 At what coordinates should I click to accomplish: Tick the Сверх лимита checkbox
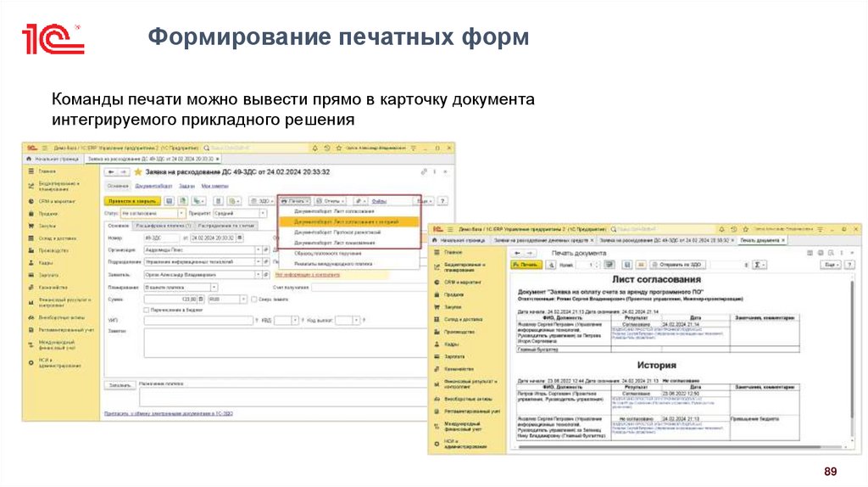click(x=254, y=299)
